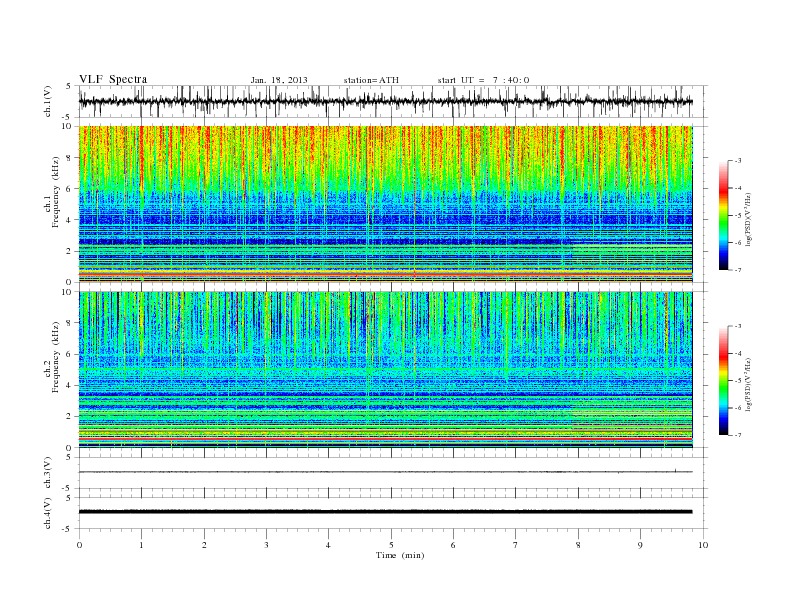The image size is (792, 612).
Task: Click the time axis tick label '3'
Action: click(x=266, y=545)
